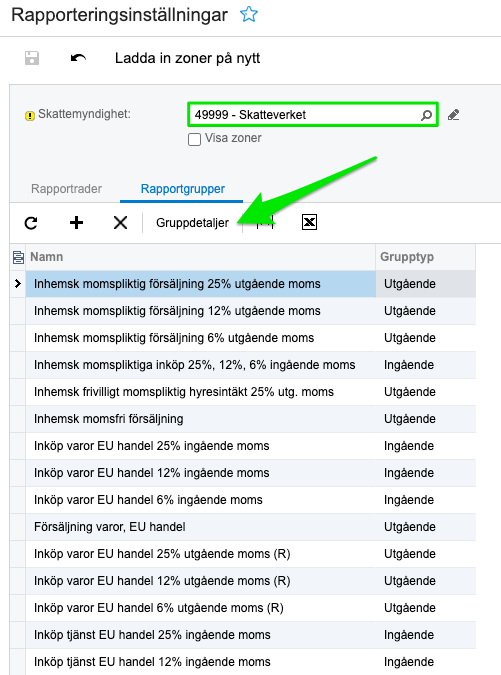
Task: Switch to the Rapportrader tab
Action: [66, 189]
